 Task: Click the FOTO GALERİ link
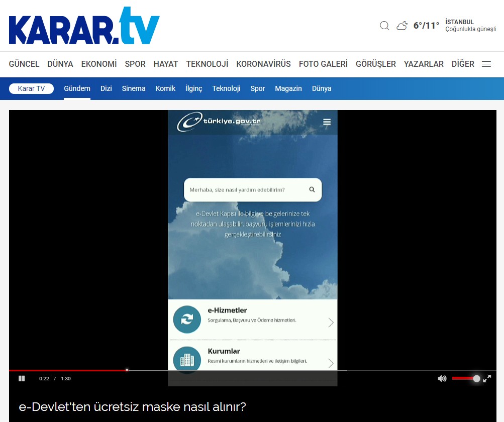(323, 64)
